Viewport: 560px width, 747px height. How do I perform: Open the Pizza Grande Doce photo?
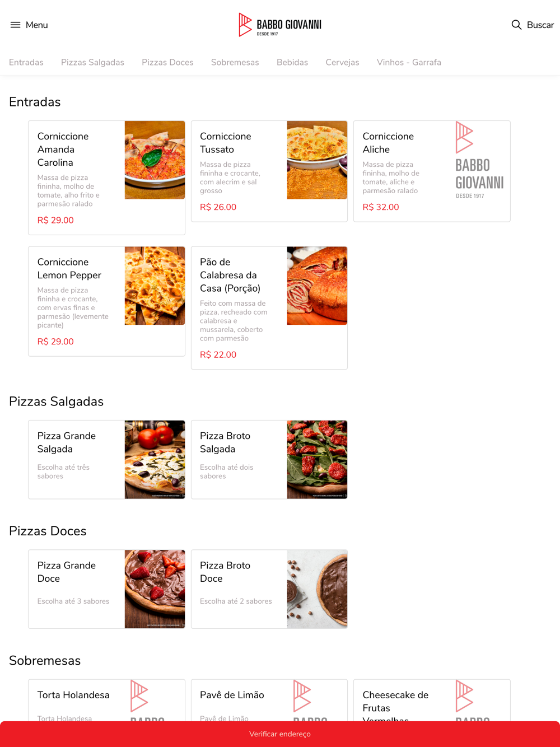(155, 589)
